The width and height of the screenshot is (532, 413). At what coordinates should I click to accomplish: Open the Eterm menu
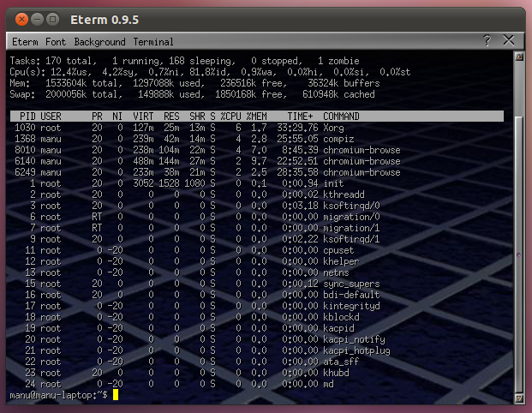pyautogui.click(x=25, y=42)
